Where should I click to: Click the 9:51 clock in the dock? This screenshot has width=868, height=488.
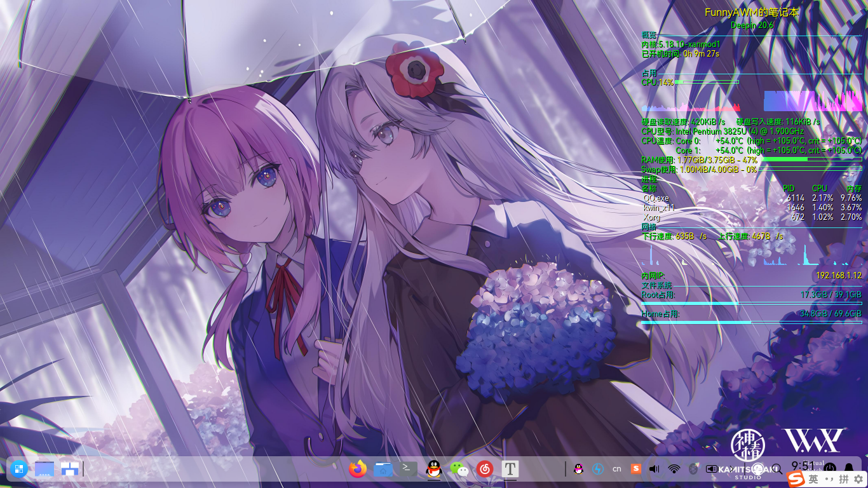coord(803,465)
